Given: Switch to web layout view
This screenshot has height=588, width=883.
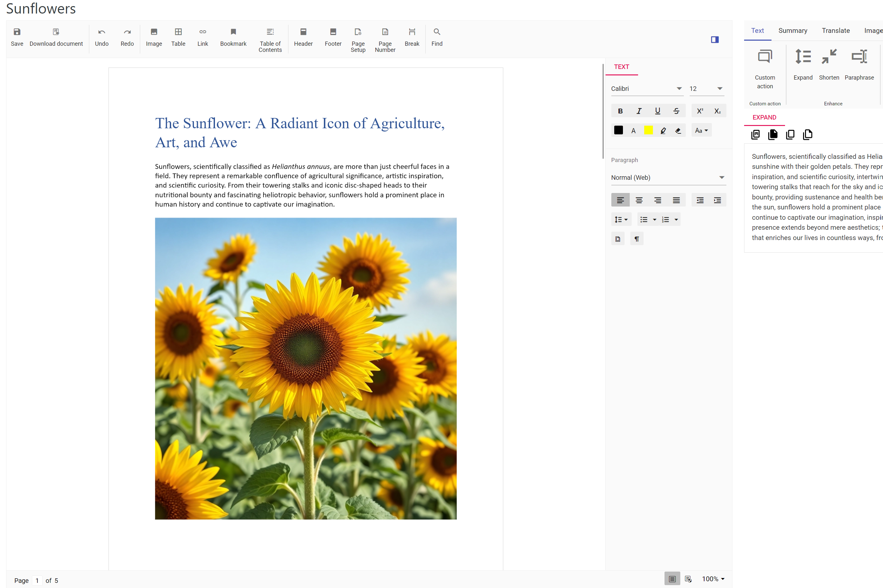Looking at the screenshot, I should [x=688, y=579].
